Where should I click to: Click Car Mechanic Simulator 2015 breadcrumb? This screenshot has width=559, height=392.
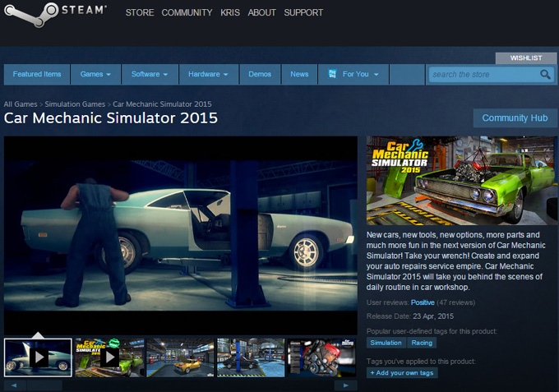coord(162,104)
